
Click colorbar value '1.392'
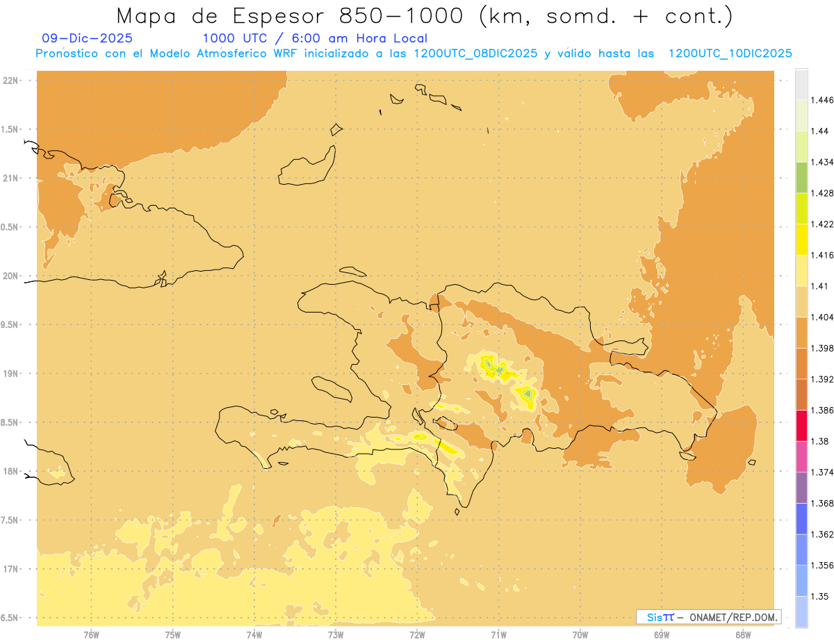822,379
